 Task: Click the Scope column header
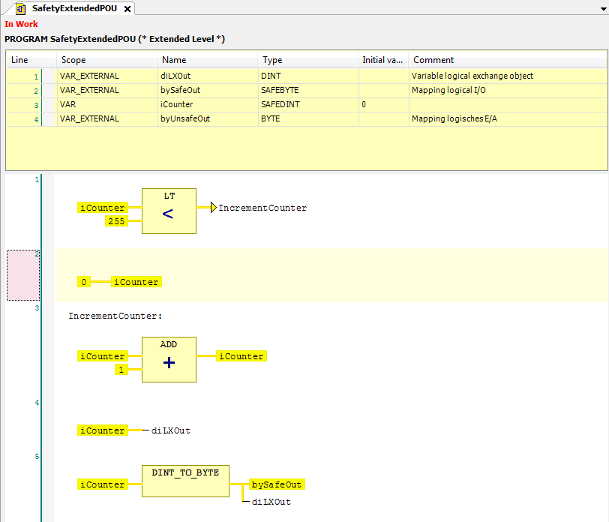(x=73, y=60)
